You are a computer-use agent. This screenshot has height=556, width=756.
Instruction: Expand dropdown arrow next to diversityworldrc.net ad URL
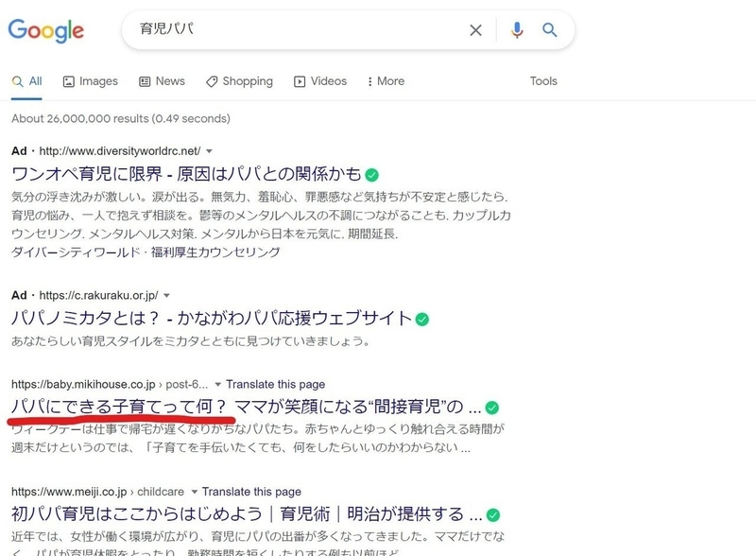pos(209,151)
